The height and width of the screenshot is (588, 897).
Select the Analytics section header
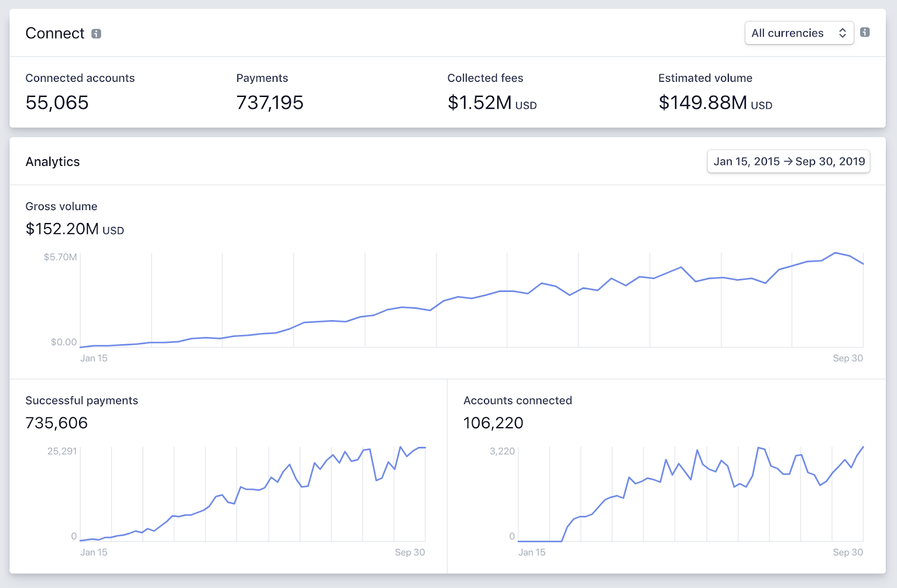coord(52,162)
